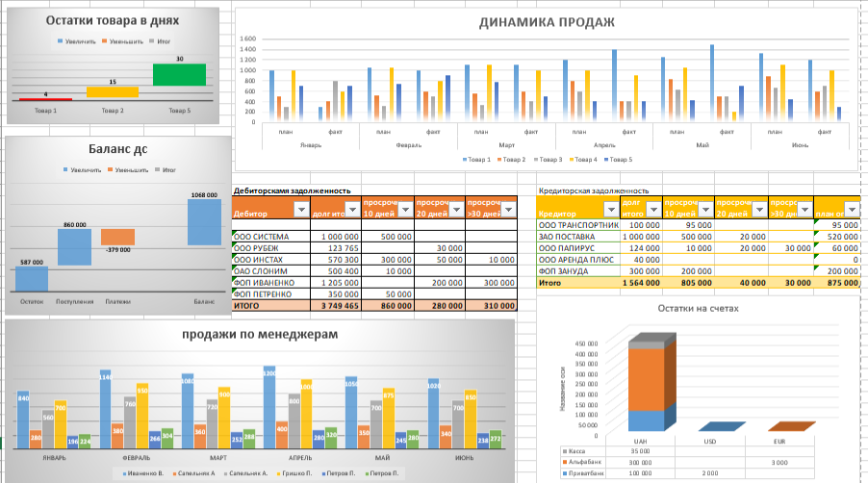Image resolution: width=868 pixels, height=483 pixels.
Task: Select the 'продажи по менеджерам' chart title
Action: point(258,334)
